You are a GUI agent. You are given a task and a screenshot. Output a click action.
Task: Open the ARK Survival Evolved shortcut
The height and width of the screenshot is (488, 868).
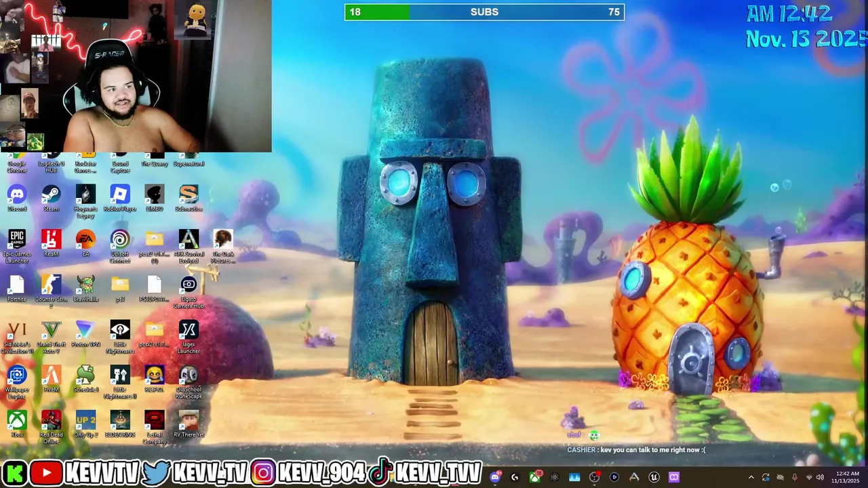(189, 247)
